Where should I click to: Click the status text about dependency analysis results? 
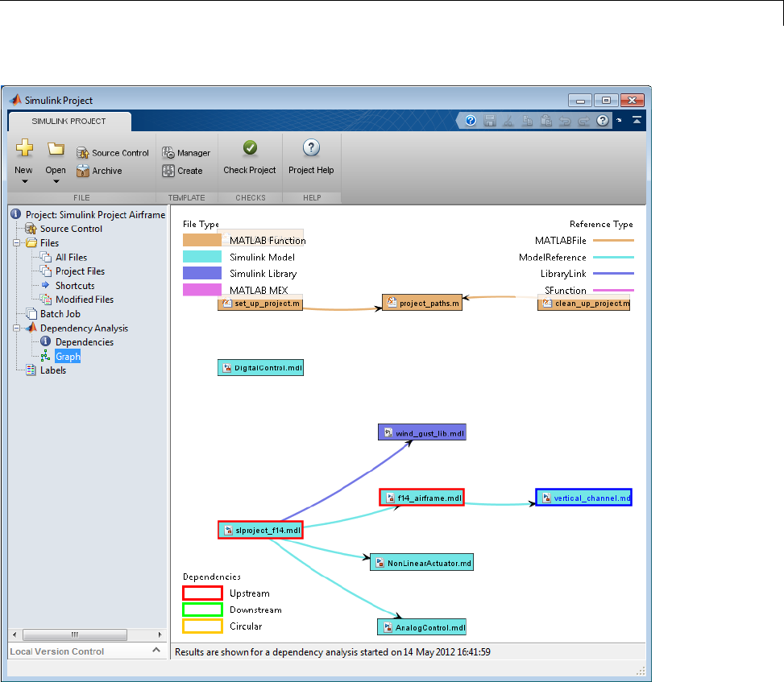(x=333, y=652)
